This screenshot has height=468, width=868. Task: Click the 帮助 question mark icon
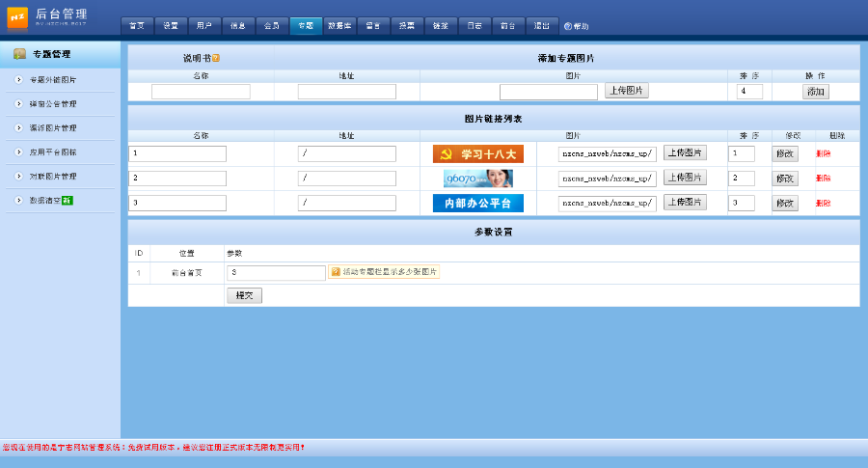(568, 26)
